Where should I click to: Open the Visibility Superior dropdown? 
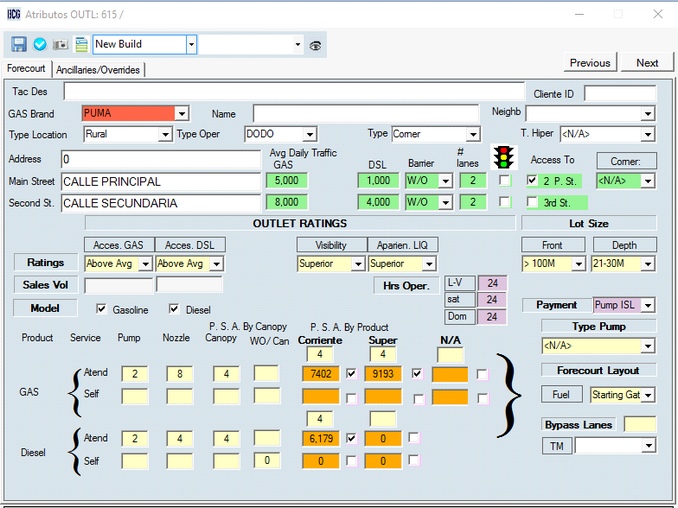pos(358,263)
